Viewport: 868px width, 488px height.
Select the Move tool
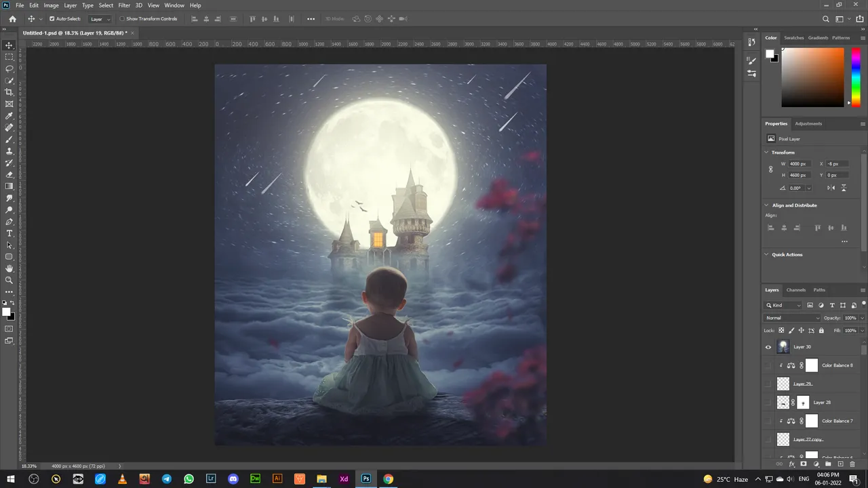coord(9,45)
